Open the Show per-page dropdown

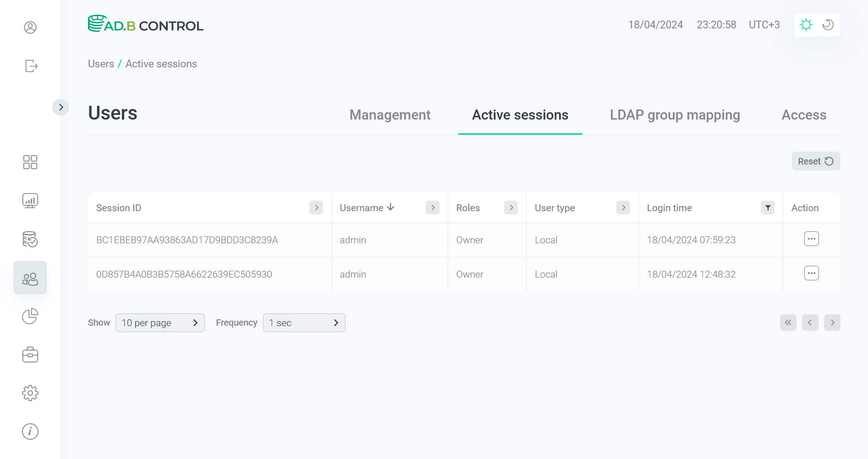coord(160,322)
